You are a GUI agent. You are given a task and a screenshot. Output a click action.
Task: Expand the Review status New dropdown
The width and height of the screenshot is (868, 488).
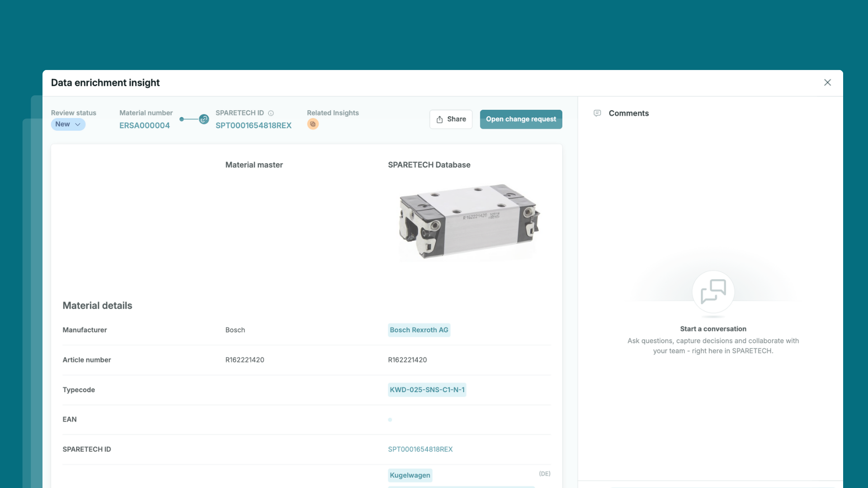tap(68, 124)
